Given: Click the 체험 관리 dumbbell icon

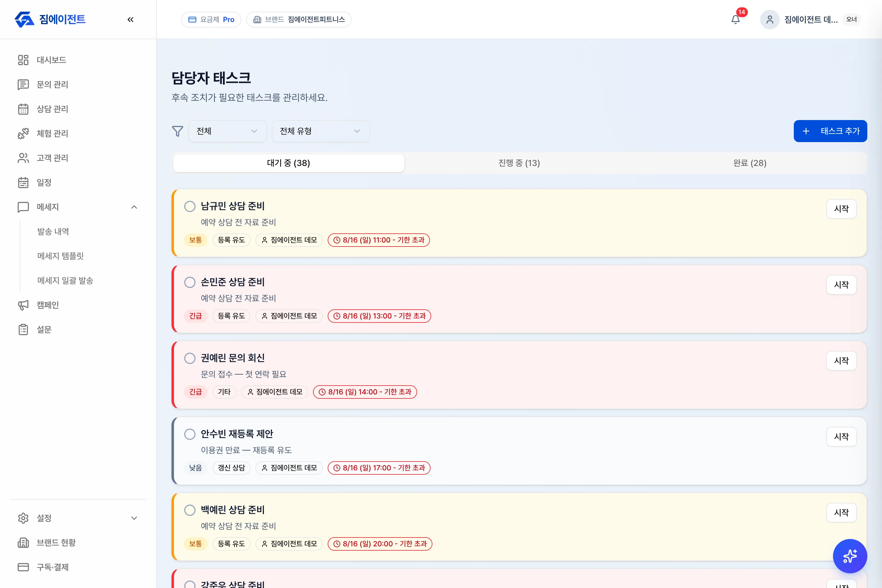Looking at the screenshot, I should (23, 134).
